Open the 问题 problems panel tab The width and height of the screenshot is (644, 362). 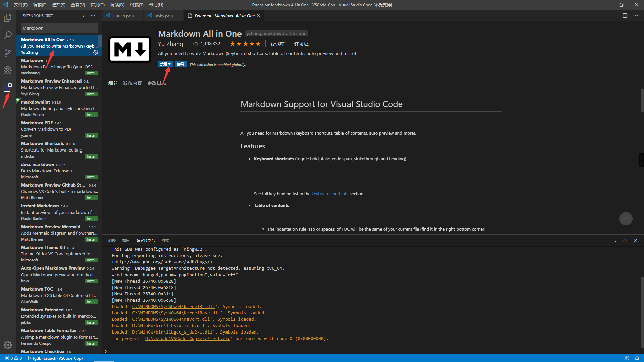[112, 241]
